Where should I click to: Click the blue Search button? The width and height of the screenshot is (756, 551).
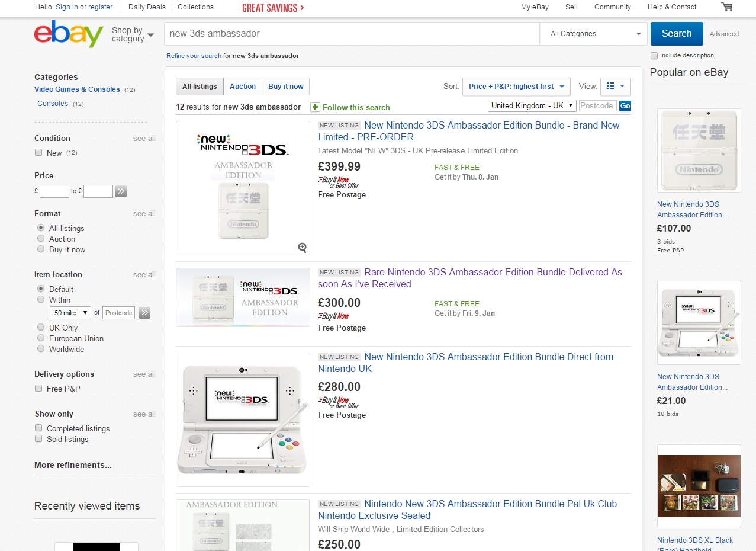(677, 34)
